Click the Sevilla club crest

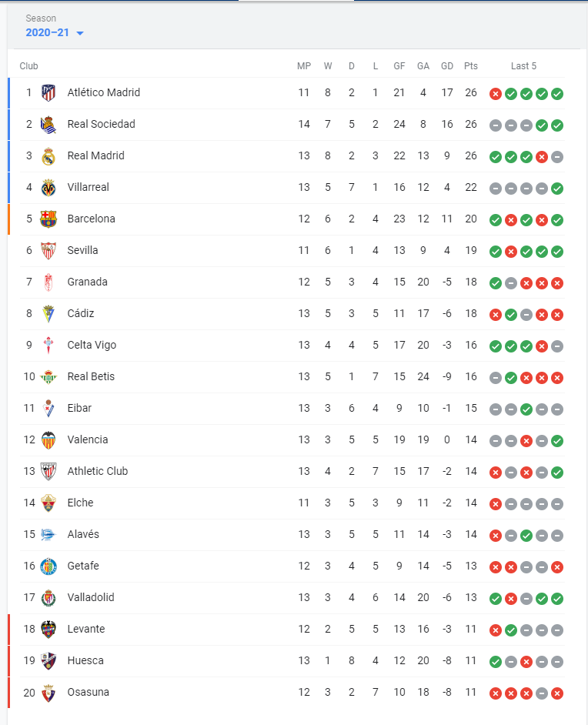(48, 251)
